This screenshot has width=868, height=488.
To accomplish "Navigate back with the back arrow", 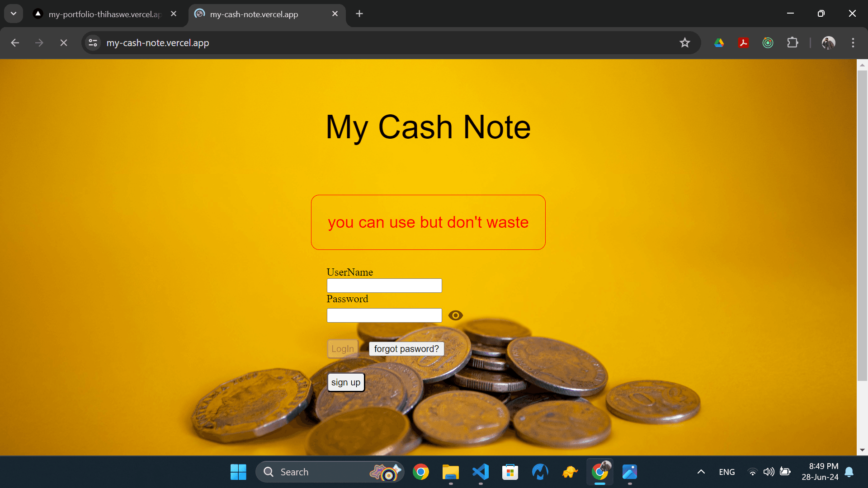I will click(15, 42).
